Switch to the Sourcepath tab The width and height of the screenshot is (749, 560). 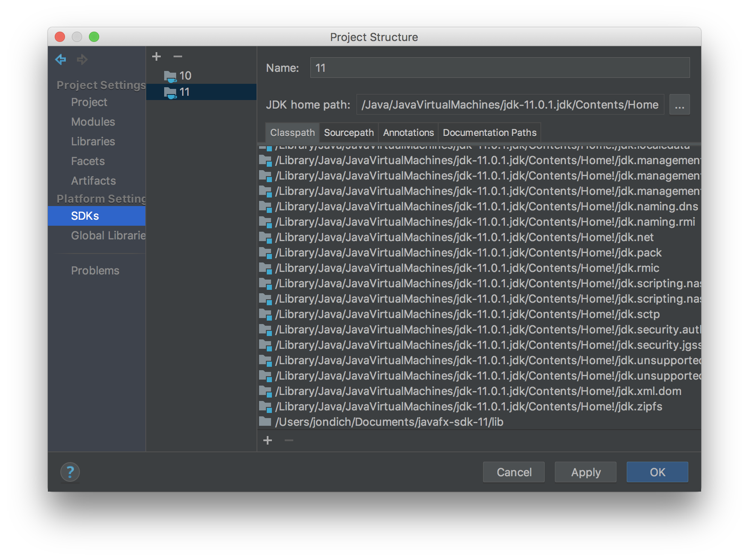pos(348,133)
